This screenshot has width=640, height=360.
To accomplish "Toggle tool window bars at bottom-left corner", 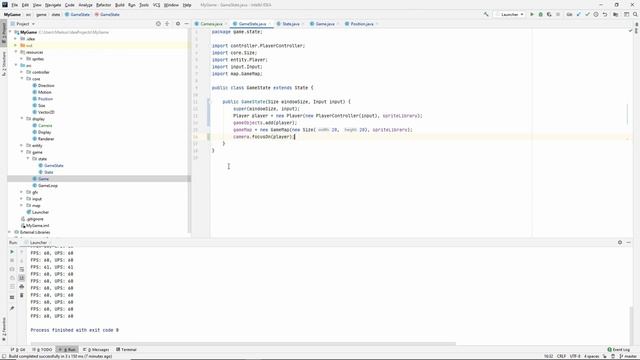I will 4,356.
